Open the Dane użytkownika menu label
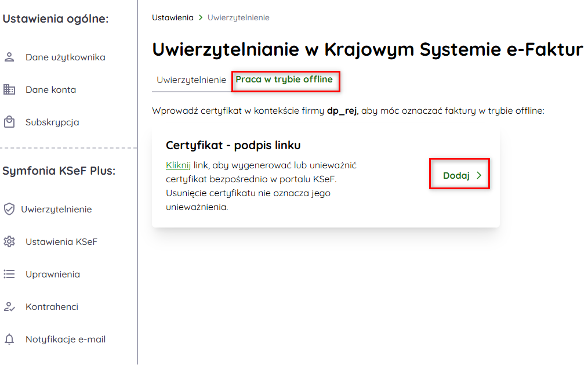This screenshot has height=379, width=588. pyautogui.click(x=65, y=57)
